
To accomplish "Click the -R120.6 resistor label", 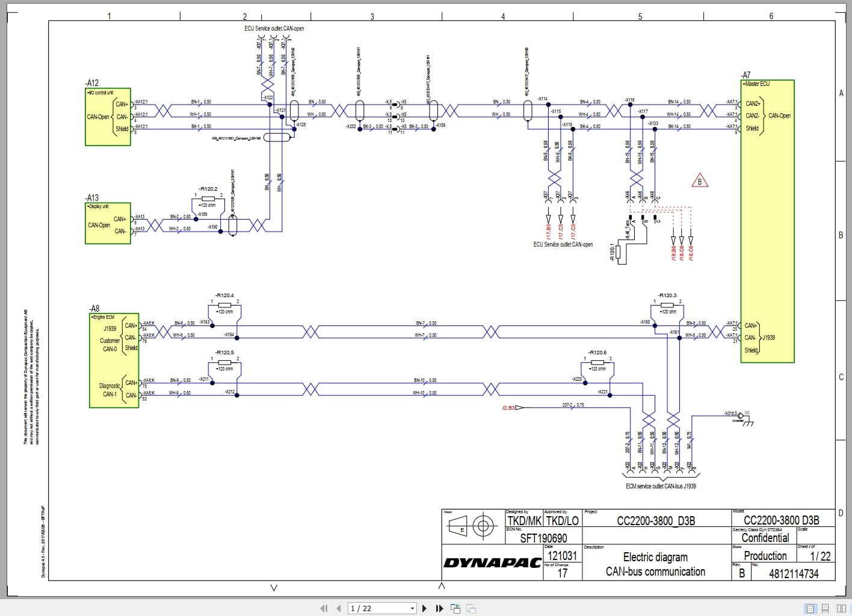I will pyautogui.click(x=597, y=353).
